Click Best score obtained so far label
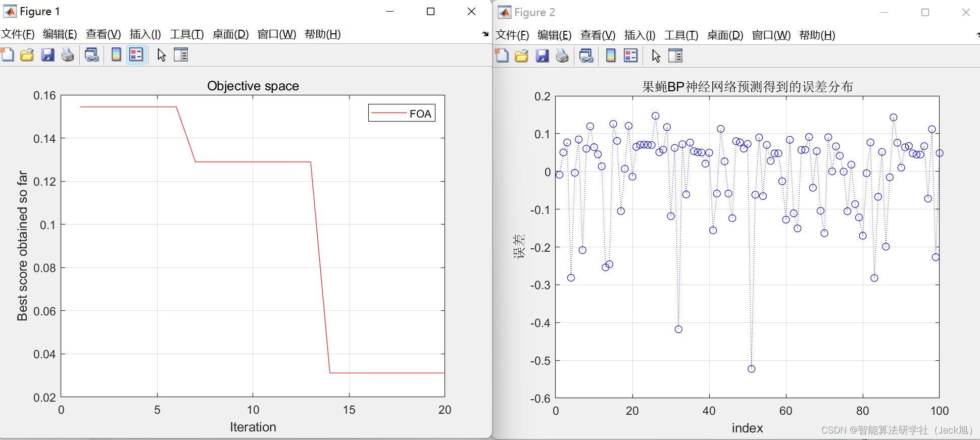This screenshot has width=980, height=440. click(22, 246)
